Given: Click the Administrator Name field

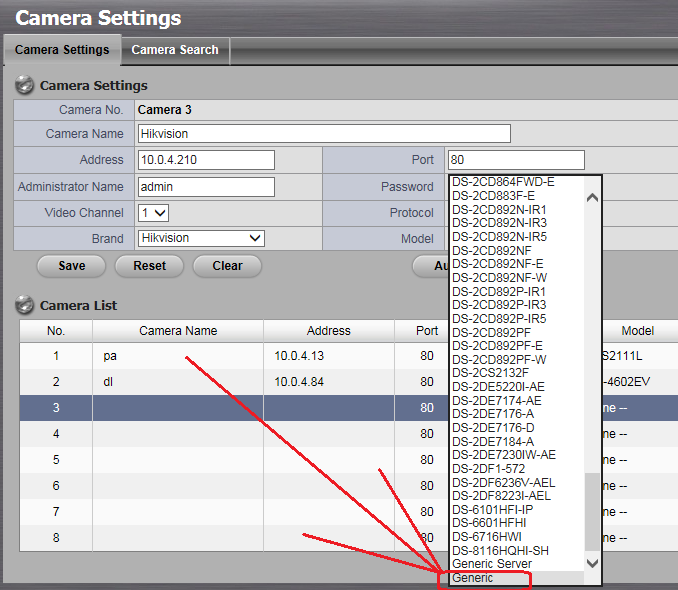Looking at the screenshot, I should tap(205, 187).
